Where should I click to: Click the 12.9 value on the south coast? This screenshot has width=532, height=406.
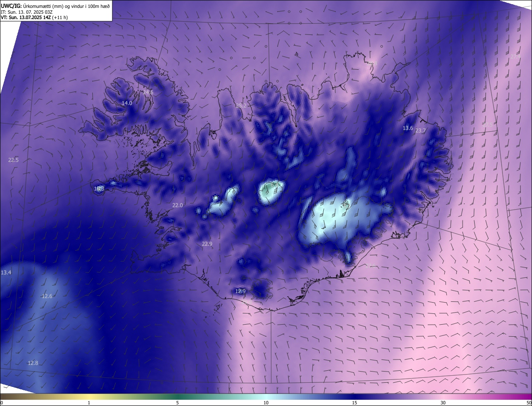click(x=240, y=291)
